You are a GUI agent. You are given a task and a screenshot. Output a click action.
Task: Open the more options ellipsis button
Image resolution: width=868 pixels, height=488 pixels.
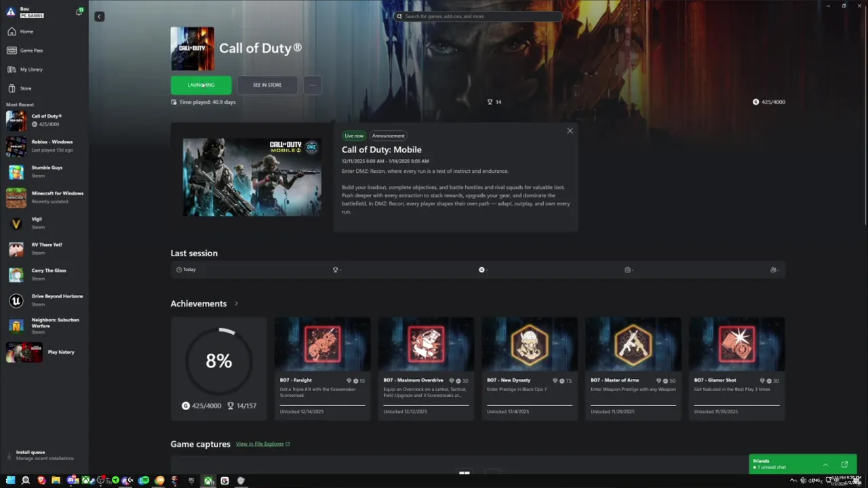click(313, 85)
